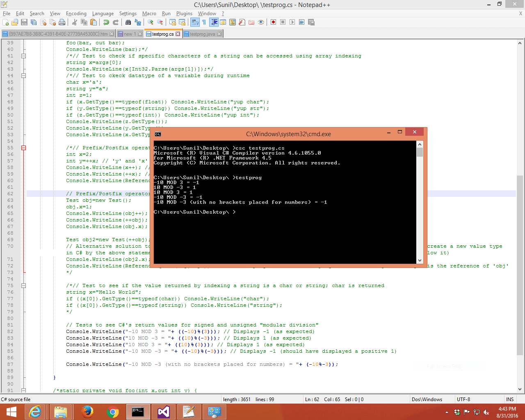The height and width of the screenshot is (420, 525).
Task: Open the Macro menu
Action: pyautogui.click(x=149, y=14)
